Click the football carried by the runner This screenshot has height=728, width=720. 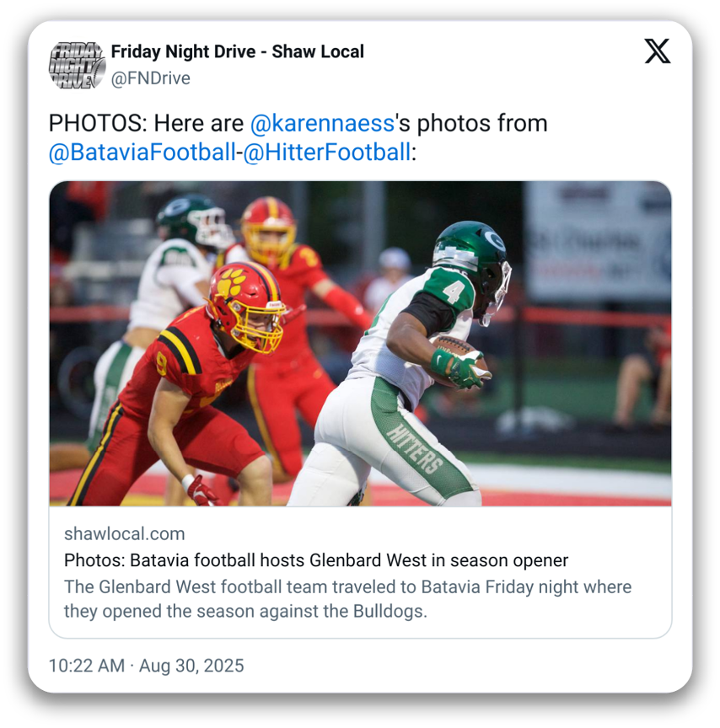pyautogui.click(x=458, y=357)
